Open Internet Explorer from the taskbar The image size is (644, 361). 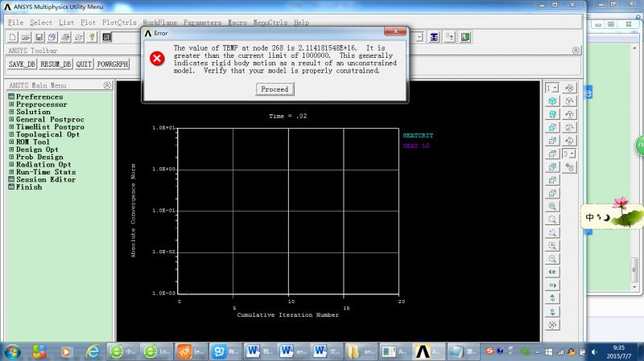point(93,351)
